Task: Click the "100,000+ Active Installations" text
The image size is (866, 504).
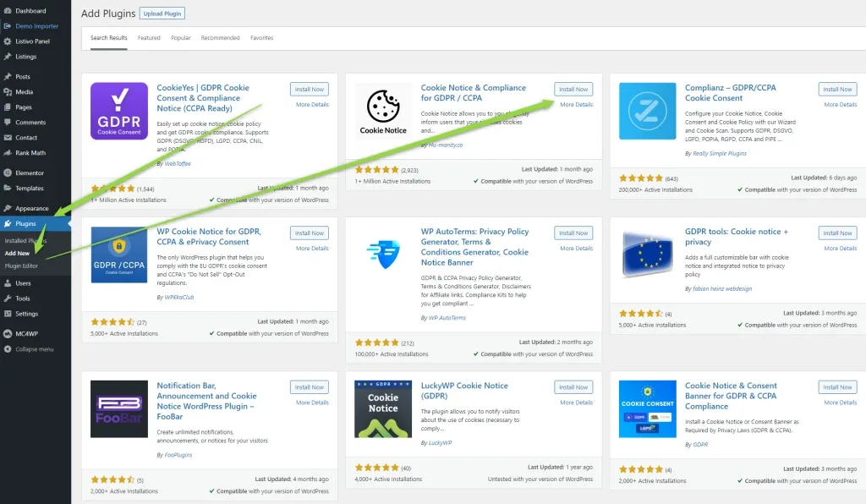Action: coord(392,354)
